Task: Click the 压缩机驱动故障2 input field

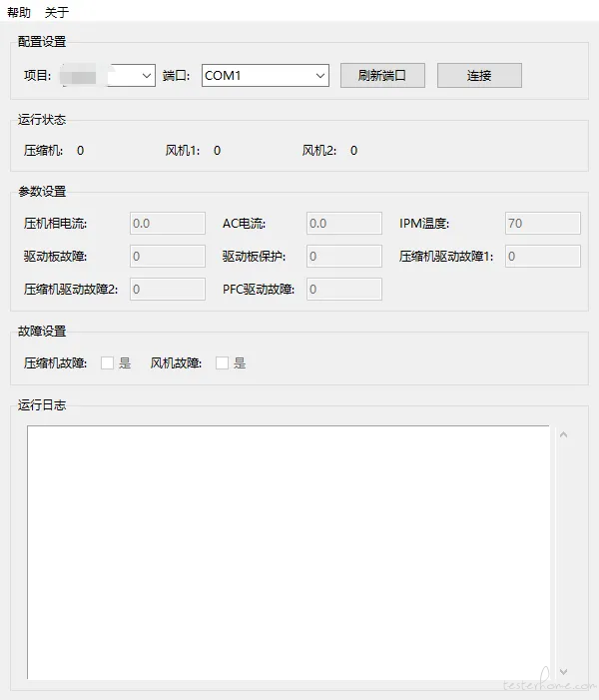Action: point(167,289)
